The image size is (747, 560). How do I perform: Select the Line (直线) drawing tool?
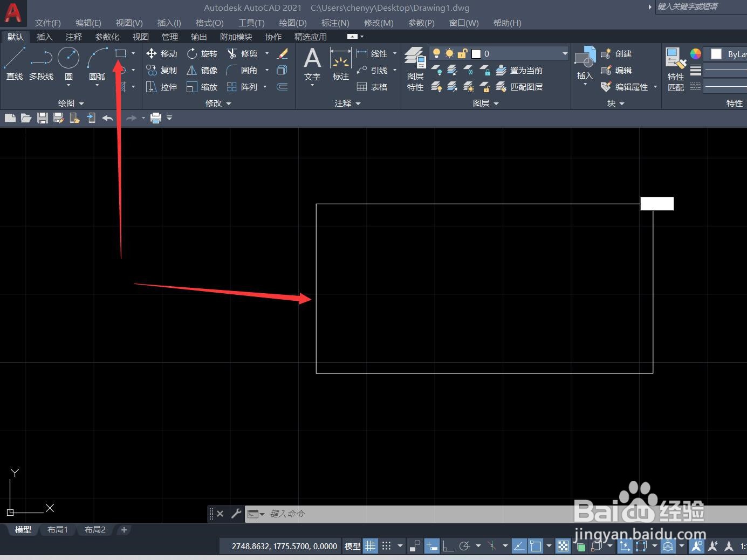(15, 64)
